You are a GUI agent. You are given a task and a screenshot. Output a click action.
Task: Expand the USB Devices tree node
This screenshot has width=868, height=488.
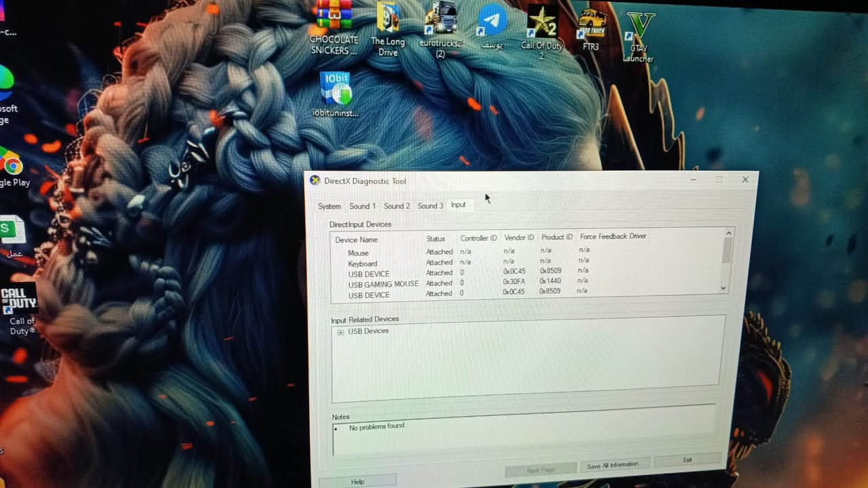tap(340, 331)
